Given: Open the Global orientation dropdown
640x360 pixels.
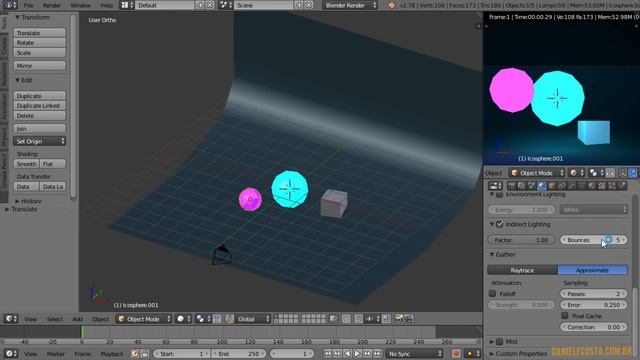Looking at the screenshot, I should [253, 319].
